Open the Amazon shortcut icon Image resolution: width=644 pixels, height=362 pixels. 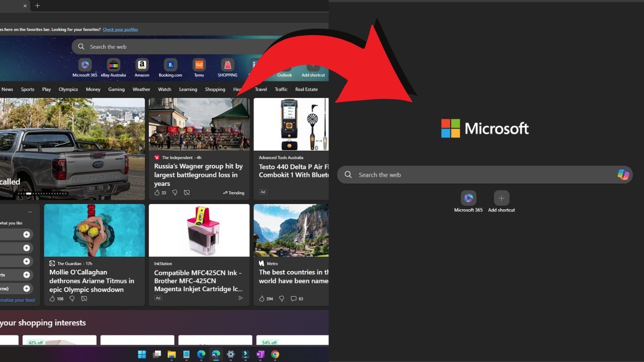coord(142,65)
